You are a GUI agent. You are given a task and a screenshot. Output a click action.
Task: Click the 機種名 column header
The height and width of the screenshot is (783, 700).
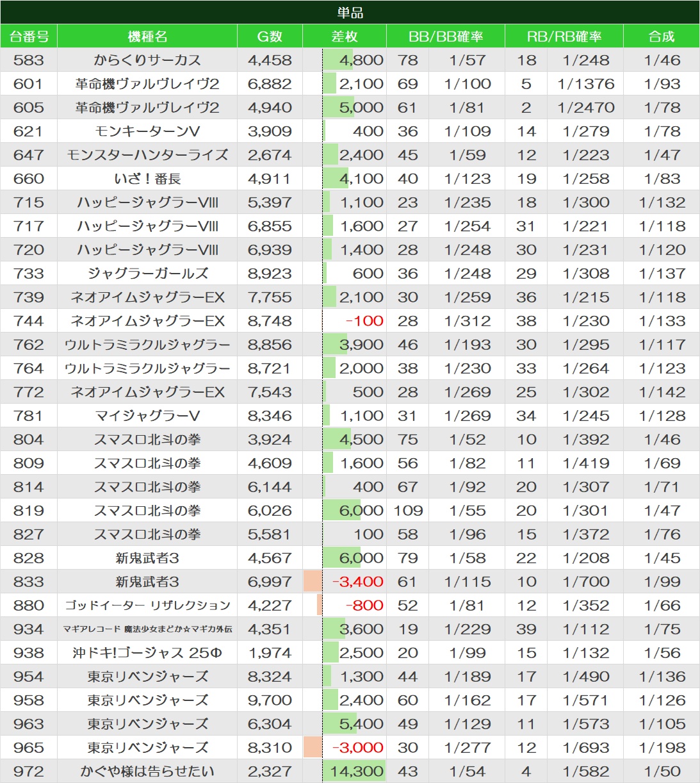[x=147, y=37]
